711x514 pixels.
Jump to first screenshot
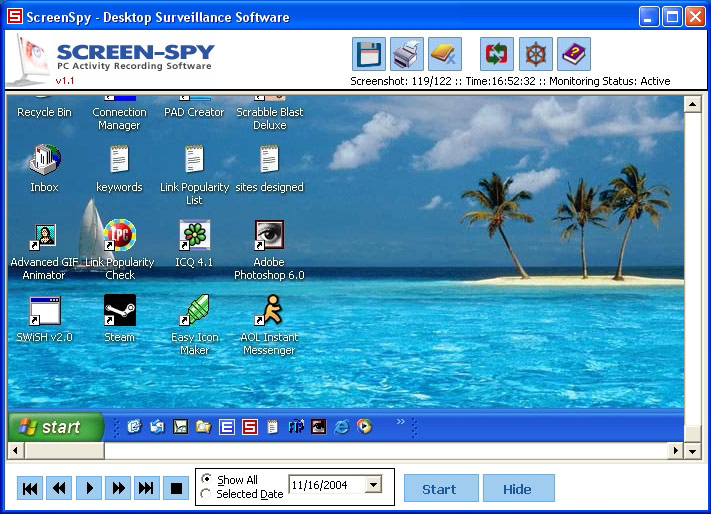pos(30,488)
